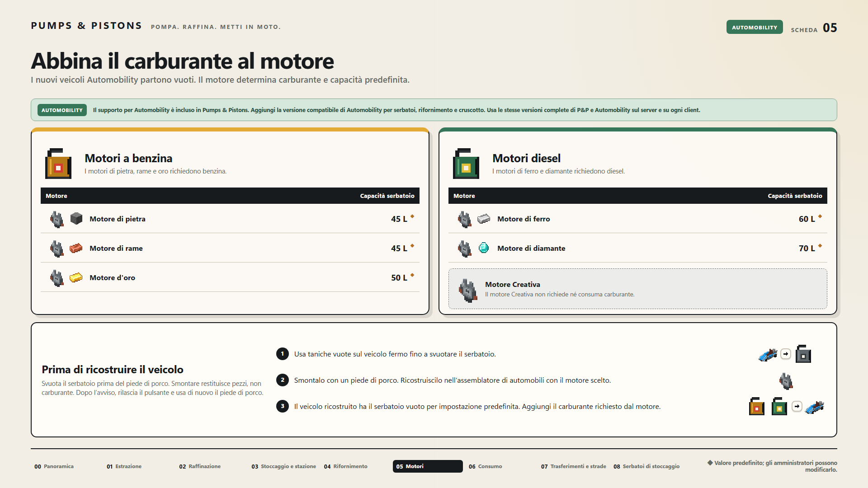
Task: Click the step 3 number badge
Action: click(283, 406)
